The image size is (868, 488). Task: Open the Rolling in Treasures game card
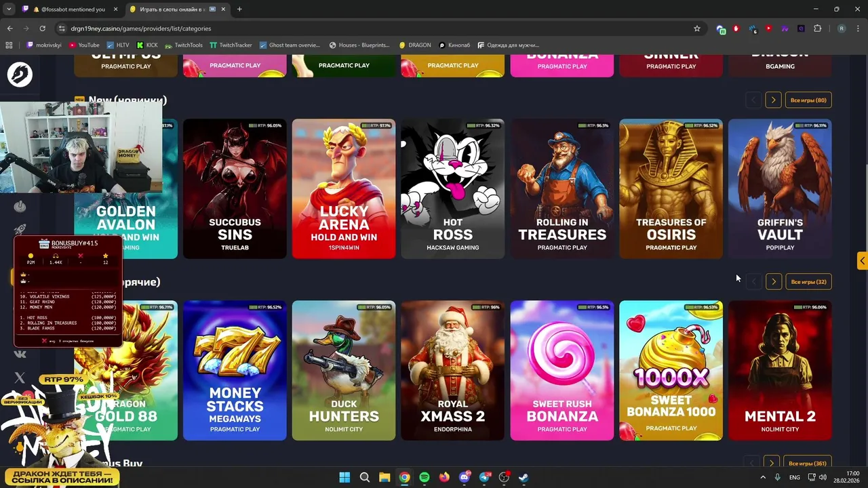(x=562, y=189)
